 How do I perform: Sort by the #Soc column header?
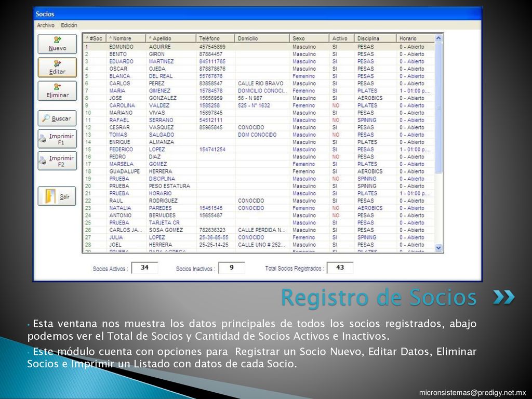click(x=95, y=38)
